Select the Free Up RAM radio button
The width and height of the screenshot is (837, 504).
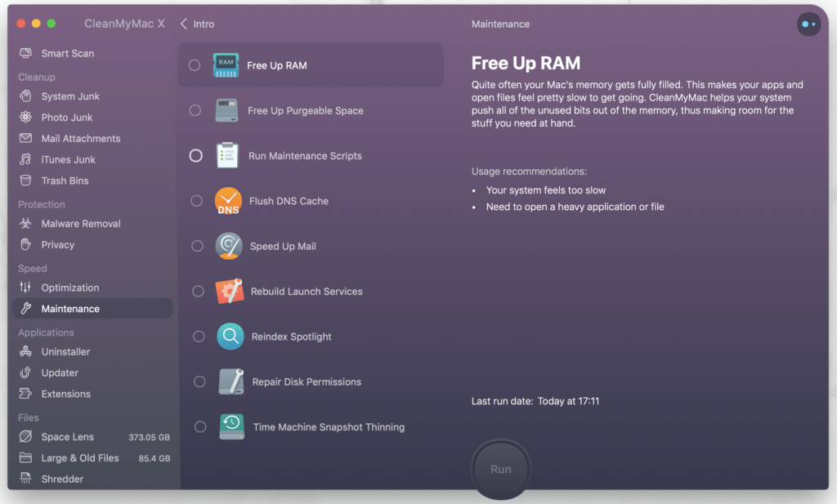click(195, 65)
